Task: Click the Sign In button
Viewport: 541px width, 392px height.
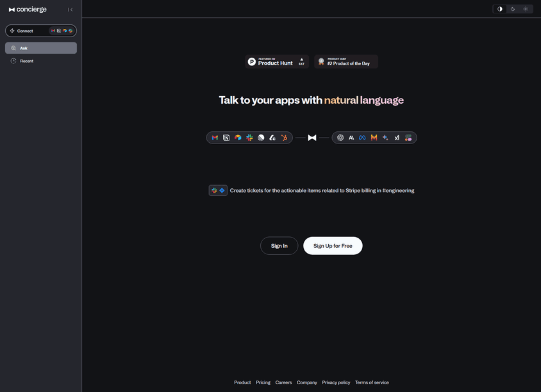Action: click(279, 245)
